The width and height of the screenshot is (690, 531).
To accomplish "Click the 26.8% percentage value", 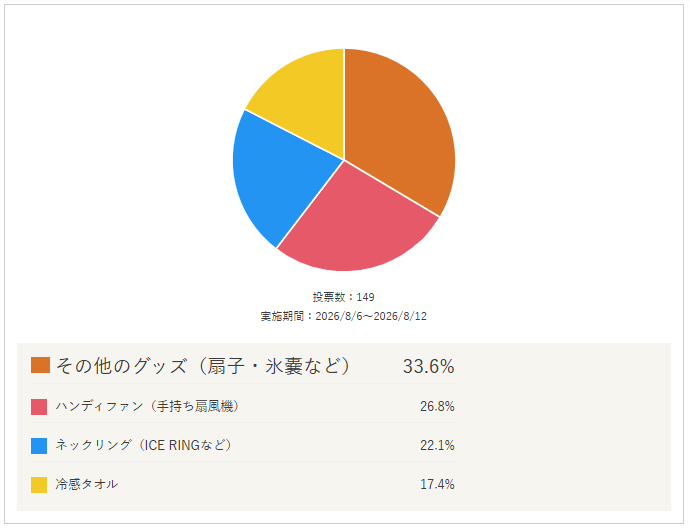I will click(437, 406).
